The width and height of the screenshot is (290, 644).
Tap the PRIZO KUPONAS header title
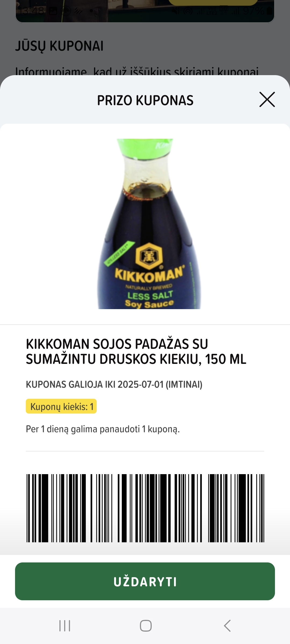coord(145,100)
